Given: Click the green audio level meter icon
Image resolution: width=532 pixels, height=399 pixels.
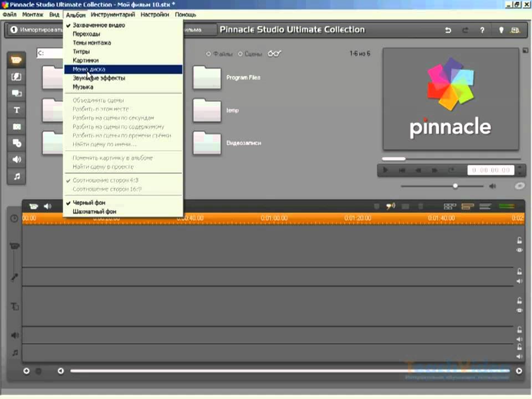Looking at the screenshot, I should pyautogui.click(x=507, y=206).
